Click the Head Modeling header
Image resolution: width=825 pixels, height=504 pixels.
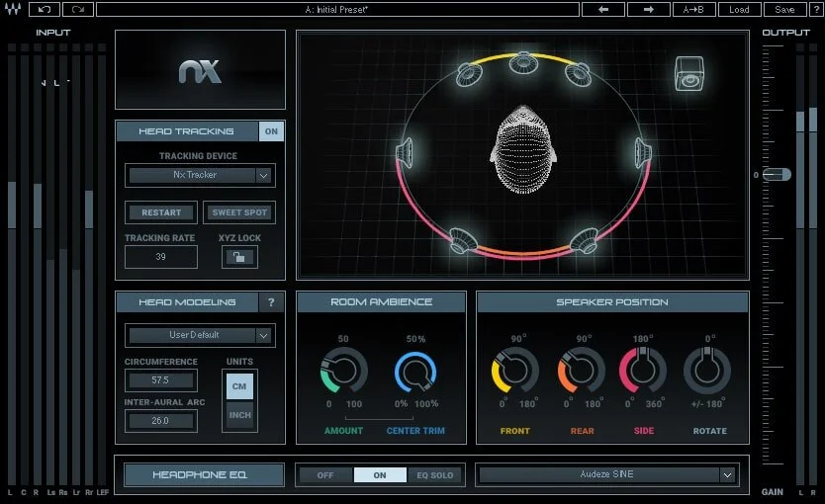(187, 302)
